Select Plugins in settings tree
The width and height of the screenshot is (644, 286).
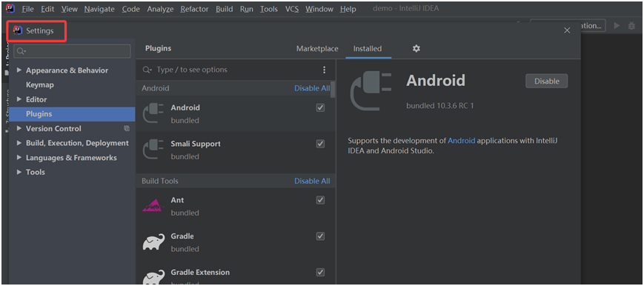73,114
